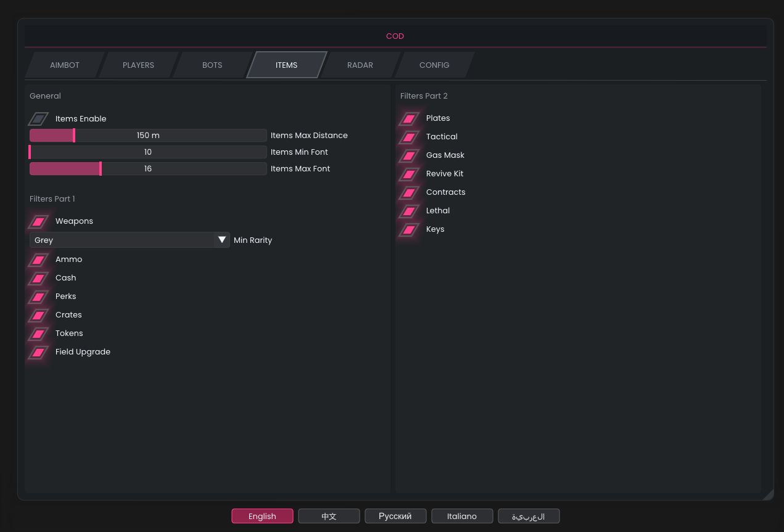Screen dimensions: 784x532
Task: Select the Русский language button
Action: [x=395, y=516]
